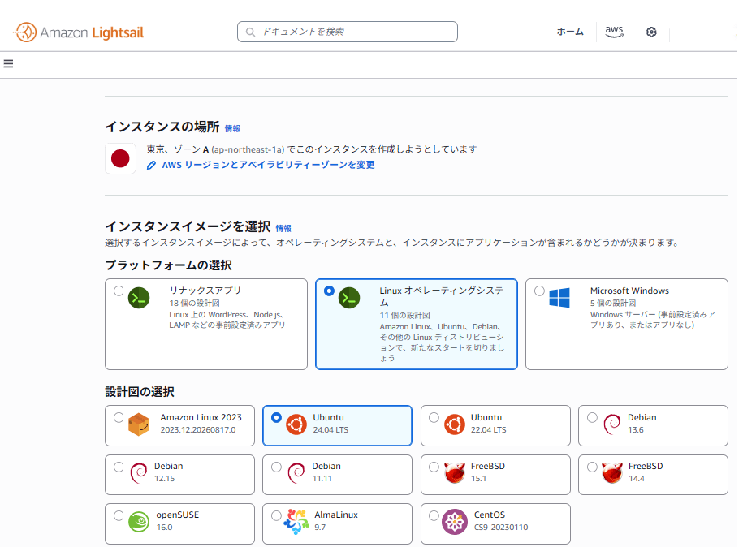Select the Microsoft Windows platform radio button

539,291
